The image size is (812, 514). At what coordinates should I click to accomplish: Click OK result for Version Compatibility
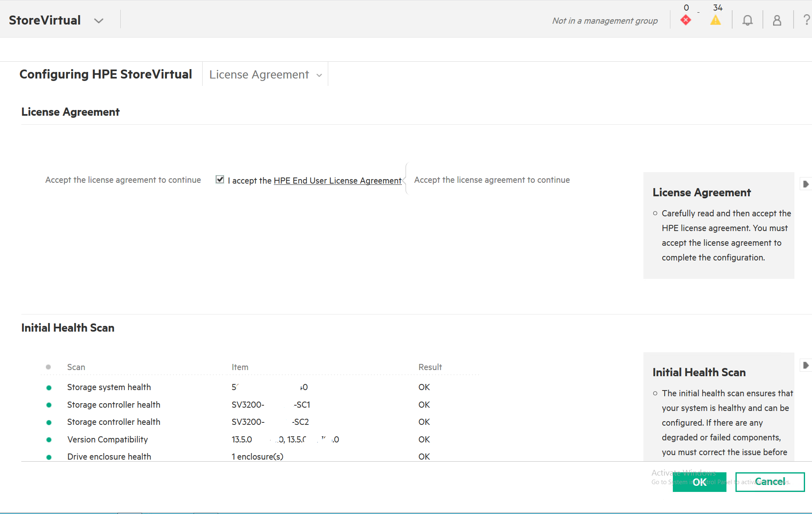pyautogui.click(x=424, y=439)
